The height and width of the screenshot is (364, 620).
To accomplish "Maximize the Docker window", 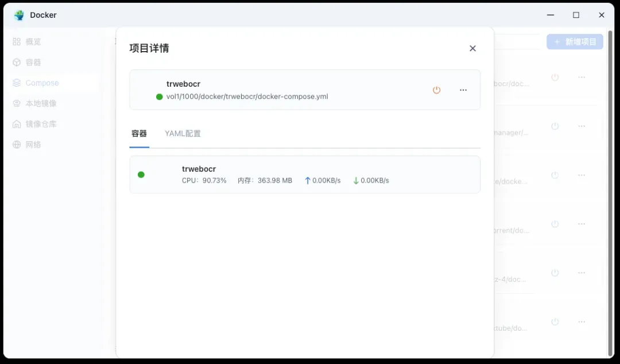I will 576,15.
